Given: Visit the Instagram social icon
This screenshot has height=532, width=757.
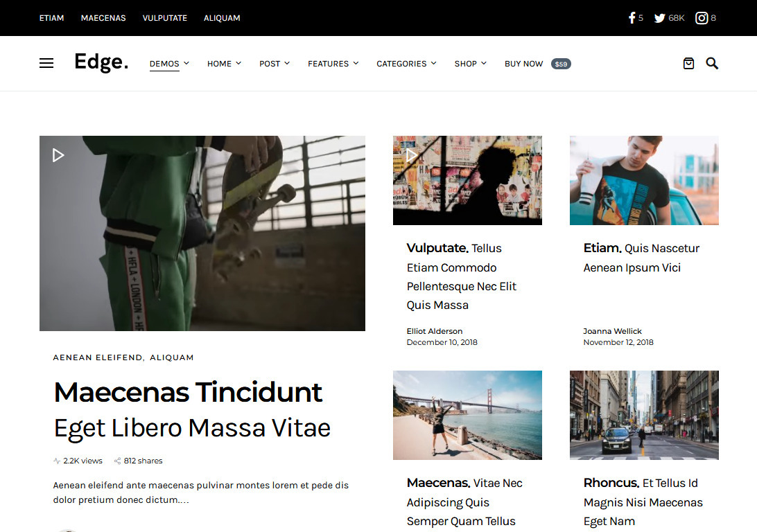Looking at the screenshot, I should (x=702, y=18).
